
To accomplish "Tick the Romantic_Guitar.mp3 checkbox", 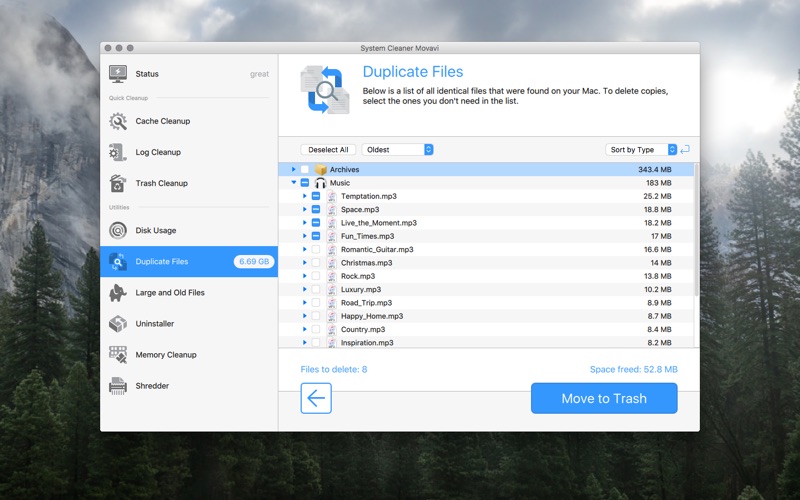I will 316,249.
